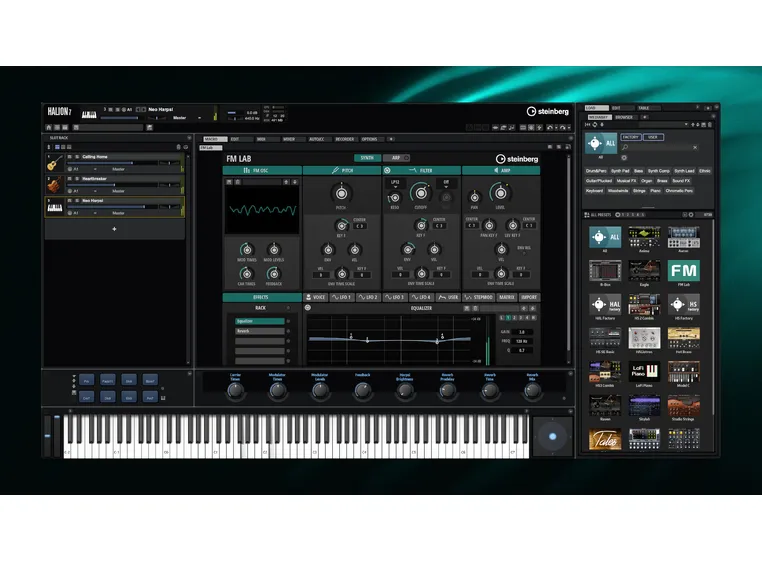This screenshot has width=762, height=562.
Task: Click the Steinberg logo in header
Action: pos(548,111)
